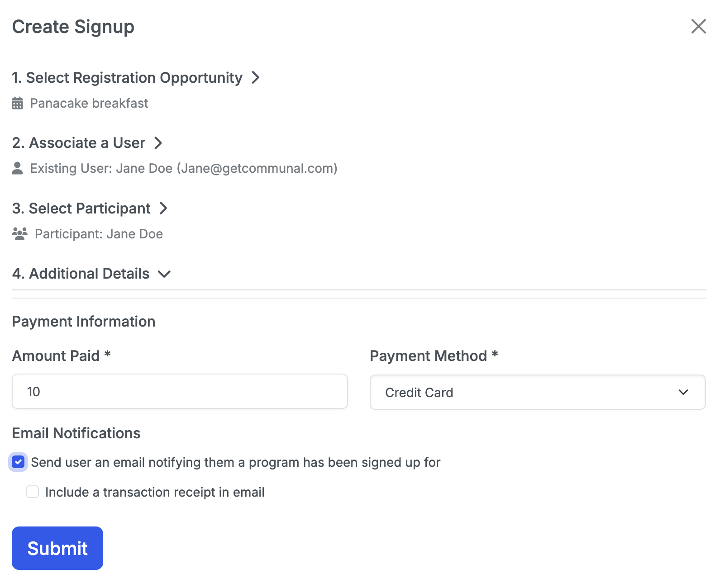The width and height of the screenshot is (715, 588).
Task: Open the Payment Method dropdown
Action: 537,392
